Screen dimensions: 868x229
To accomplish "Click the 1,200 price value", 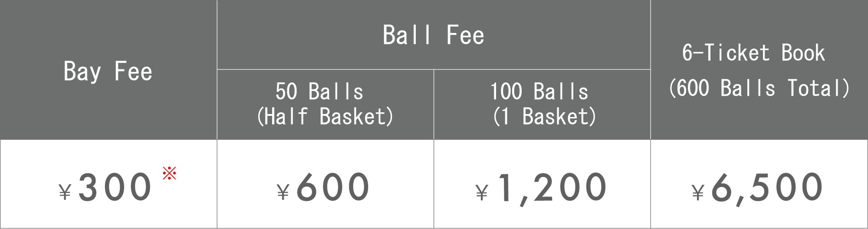I will click(x=552, y=188).
